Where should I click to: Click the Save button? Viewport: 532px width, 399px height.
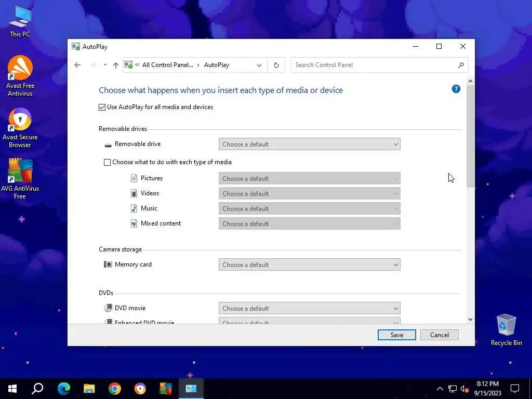coord(396,335)
